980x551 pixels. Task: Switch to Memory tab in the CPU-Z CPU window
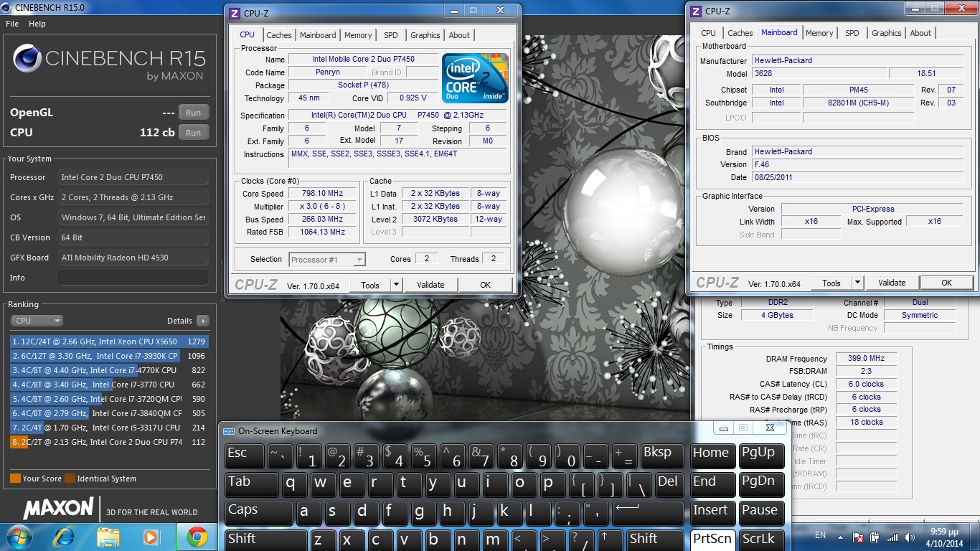pos(358,35)
